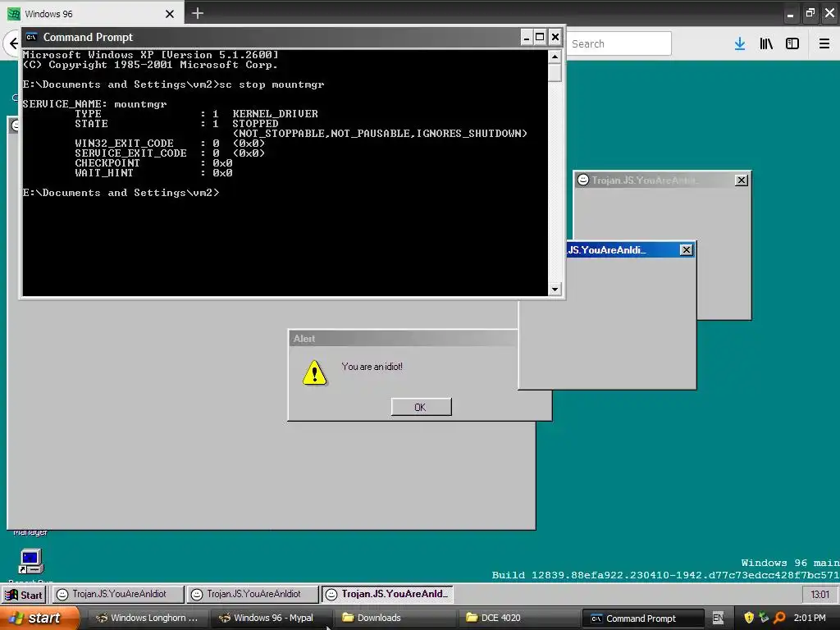Image resolution: width=840 pixels, height=630 pixels.
Task: Open the browser library icon
Action: [766, 44]
